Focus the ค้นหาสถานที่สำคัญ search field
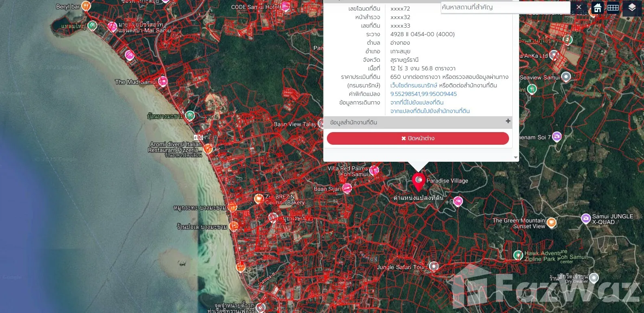 (505, 7)
